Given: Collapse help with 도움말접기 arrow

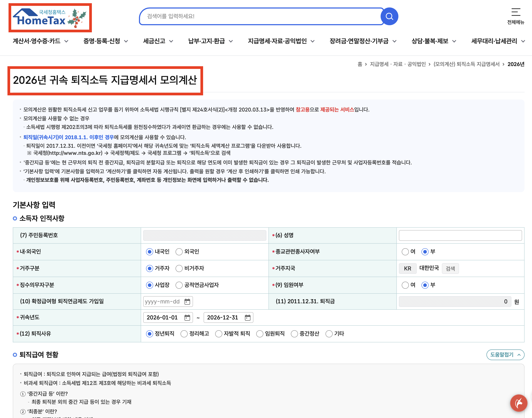Looking at the screenshot, I should tap(519, 355).
